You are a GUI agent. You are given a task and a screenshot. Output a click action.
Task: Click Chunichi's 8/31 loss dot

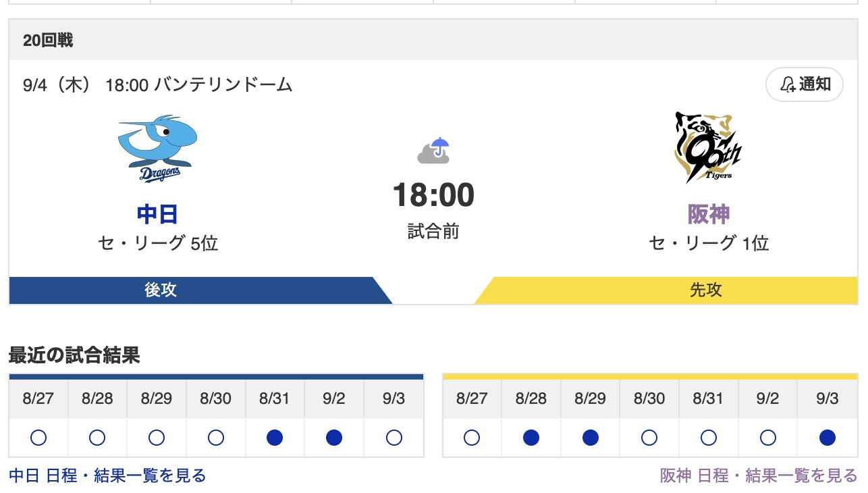pos(275,438)
